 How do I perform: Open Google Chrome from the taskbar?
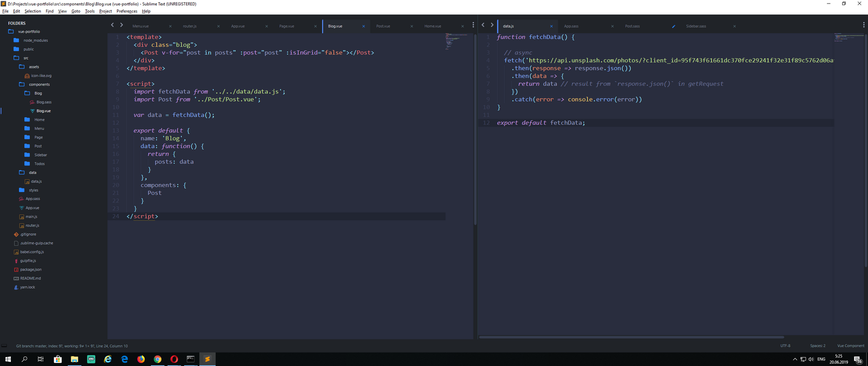point(157,359)
